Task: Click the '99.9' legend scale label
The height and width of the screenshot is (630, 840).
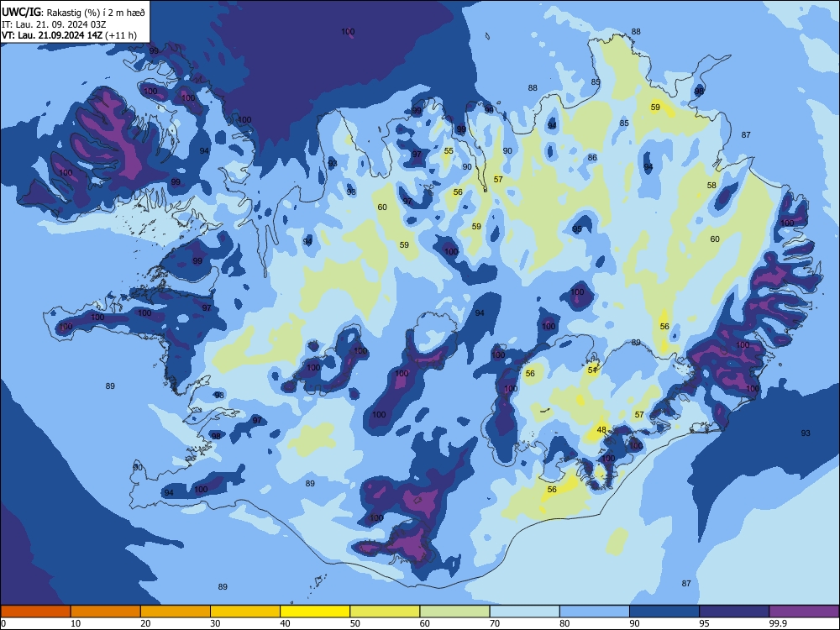Action: click(778, 623)
